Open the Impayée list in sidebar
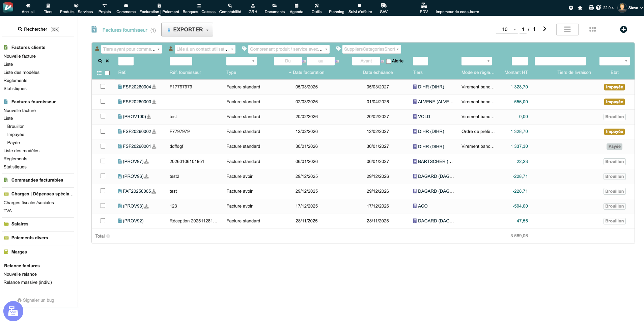The width and height of the screenshot is (644, 324). 16,135
